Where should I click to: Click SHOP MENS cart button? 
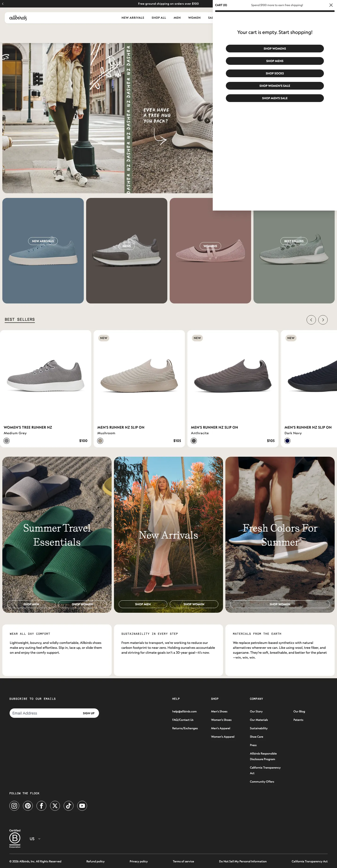click(275, 61)
